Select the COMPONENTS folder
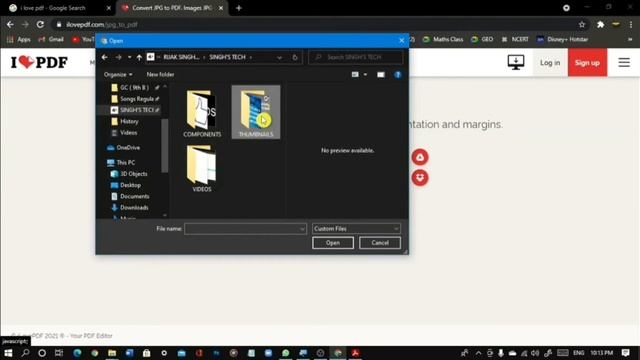 pos(202,113)
